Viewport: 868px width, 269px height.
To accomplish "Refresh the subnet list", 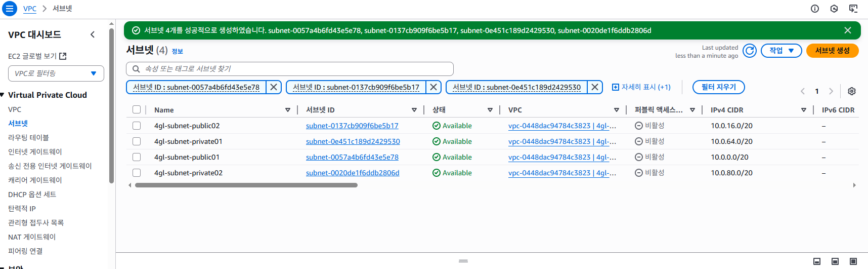I will click(x=749, y=51).
